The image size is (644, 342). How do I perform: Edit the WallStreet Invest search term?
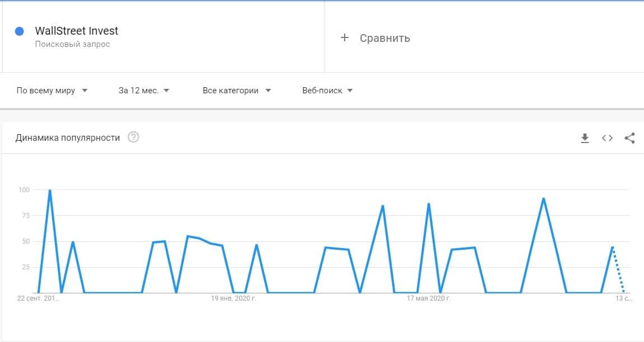point(77,31)
